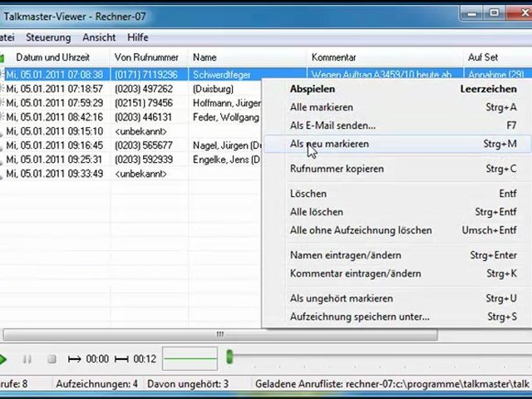Choose Abspielen from the context menu

(313, 89)
